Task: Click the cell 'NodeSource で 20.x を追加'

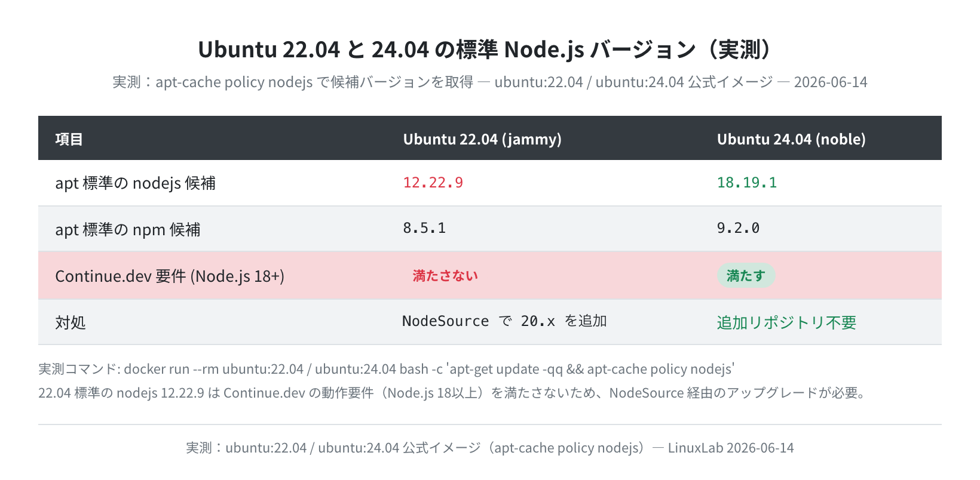Action: pos(504,321)
